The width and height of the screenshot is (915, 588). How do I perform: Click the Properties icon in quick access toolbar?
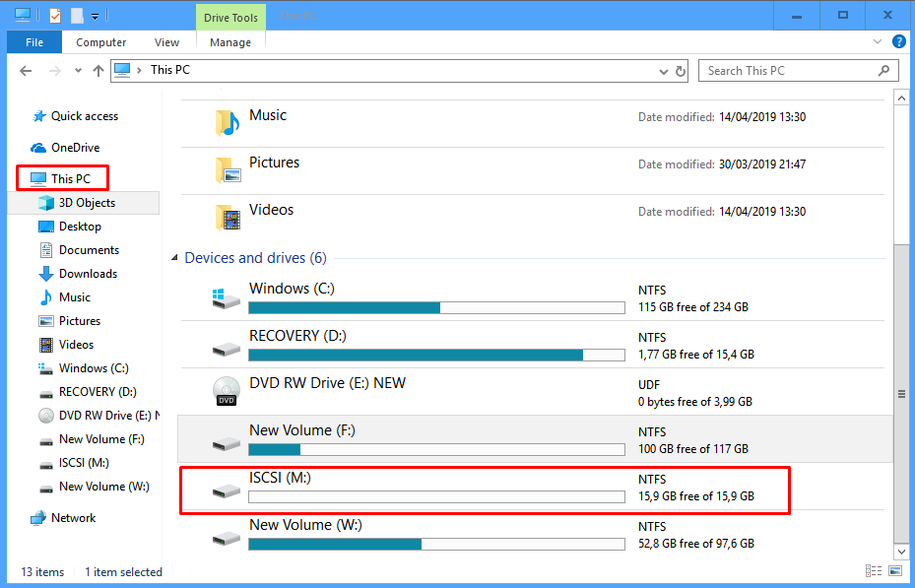pos(55,16)
